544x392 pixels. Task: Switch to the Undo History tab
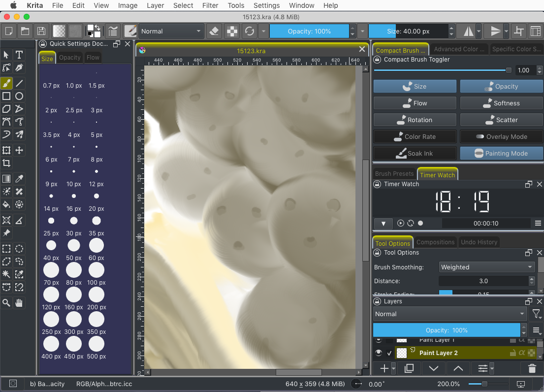pyautogui.click(x=479, y=242)
